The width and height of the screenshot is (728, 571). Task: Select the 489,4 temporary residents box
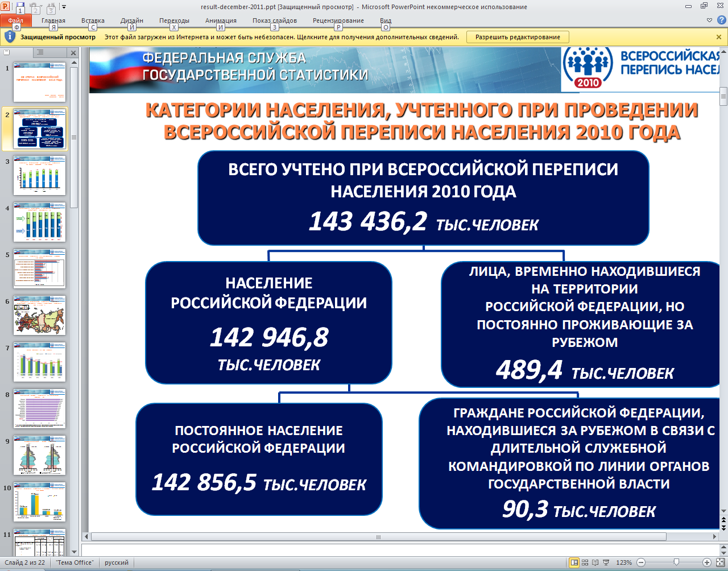(x=581, y=324)
